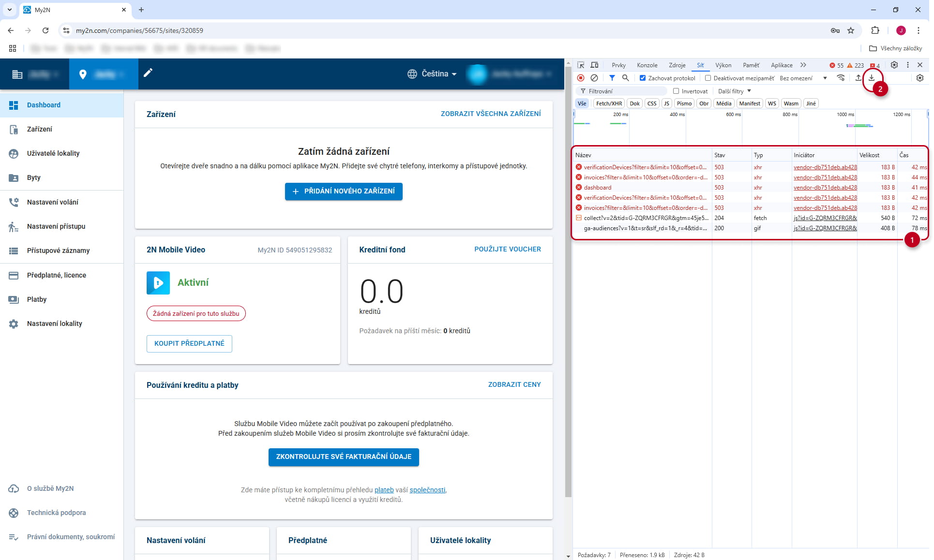Click the password key icon in address bar
This screenshot has height=560, width=934.
pos(835,30)
